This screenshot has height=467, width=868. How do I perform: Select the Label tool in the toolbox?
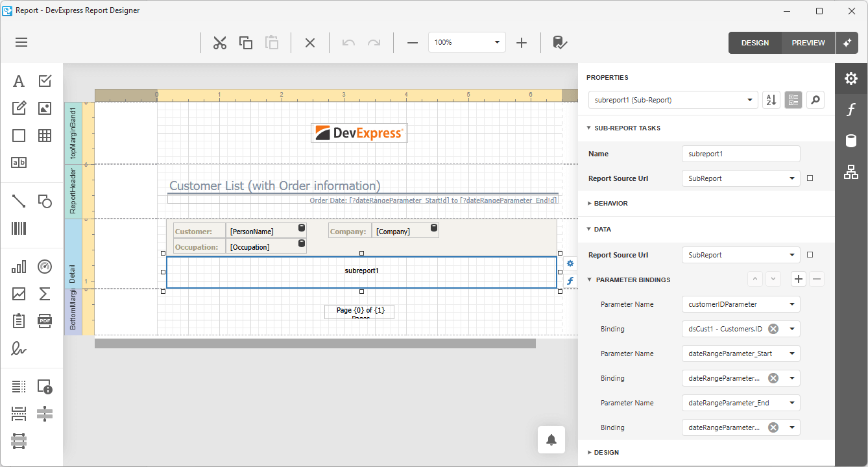[x=19, y=80]
